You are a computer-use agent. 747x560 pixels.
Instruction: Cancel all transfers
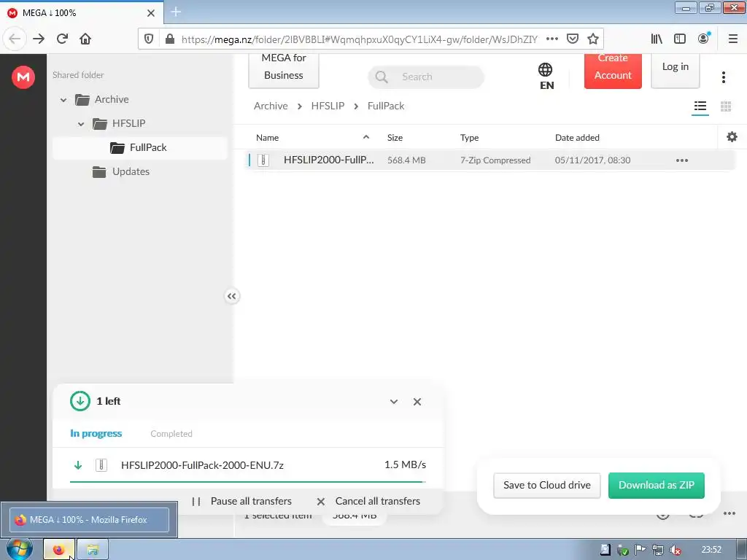tap(368, 501)
